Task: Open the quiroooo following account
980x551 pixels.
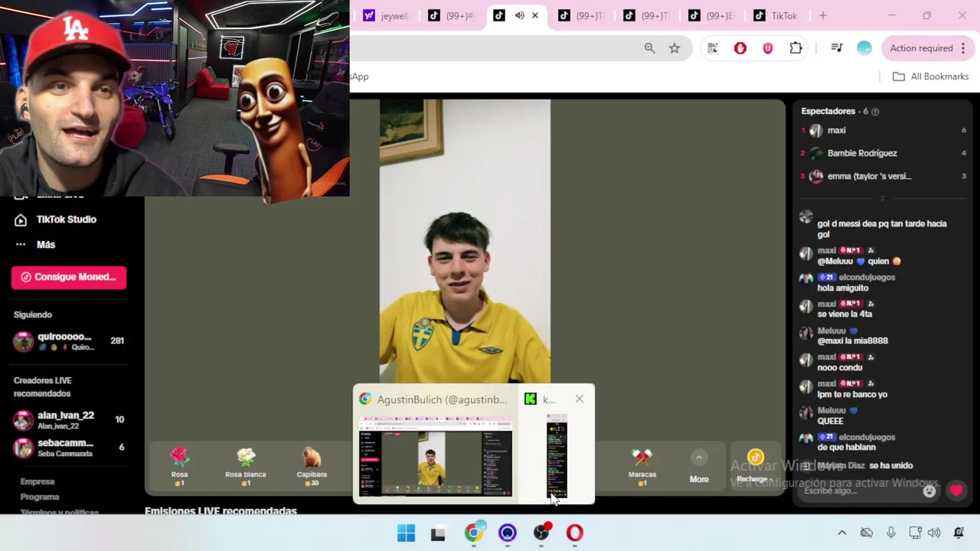Action: (x=69, y=341)
